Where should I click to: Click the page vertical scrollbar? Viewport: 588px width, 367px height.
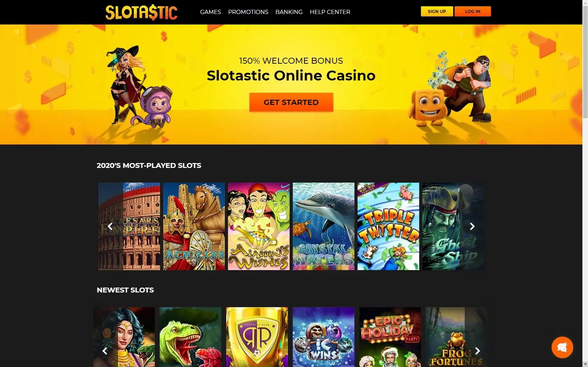click(x=585, y=183)
